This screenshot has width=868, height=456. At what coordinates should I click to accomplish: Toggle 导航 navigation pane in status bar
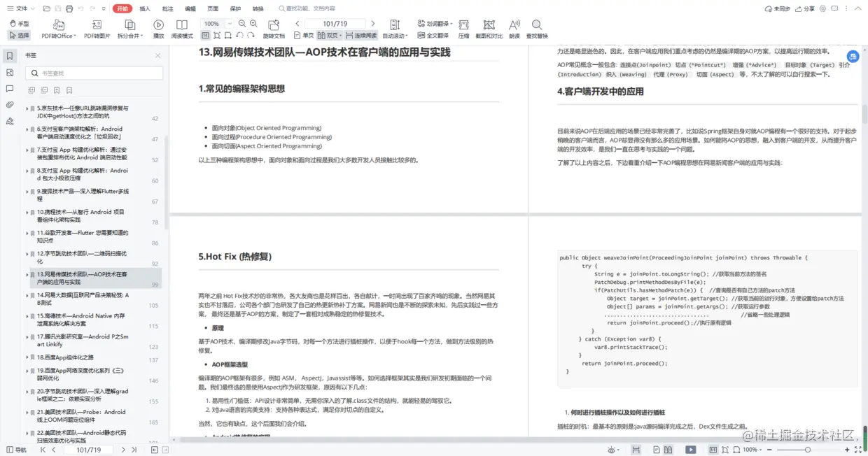pyautogui.click(x=15, y=450)
